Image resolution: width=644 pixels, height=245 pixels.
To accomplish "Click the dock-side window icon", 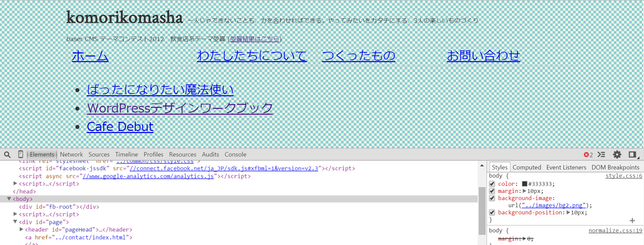I will point(633,155).
